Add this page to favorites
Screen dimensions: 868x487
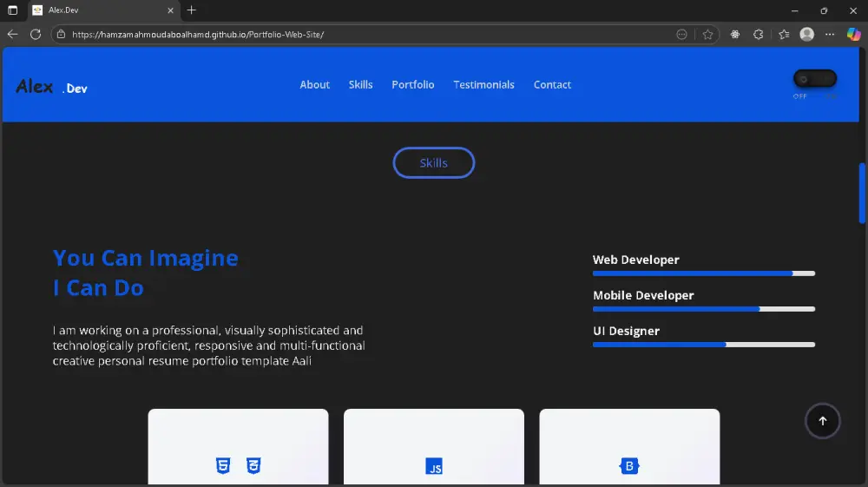tap(707, 35)
